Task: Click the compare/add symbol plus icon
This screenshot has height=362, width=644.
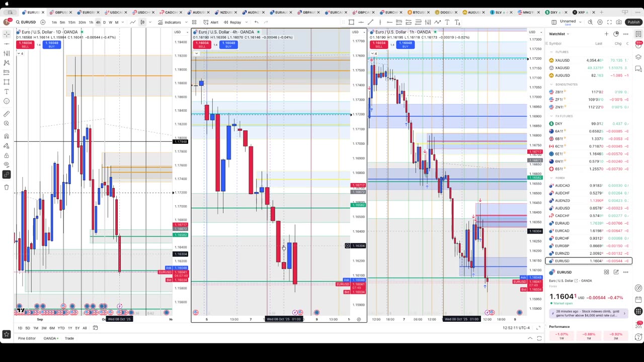Action: (43, 22)
